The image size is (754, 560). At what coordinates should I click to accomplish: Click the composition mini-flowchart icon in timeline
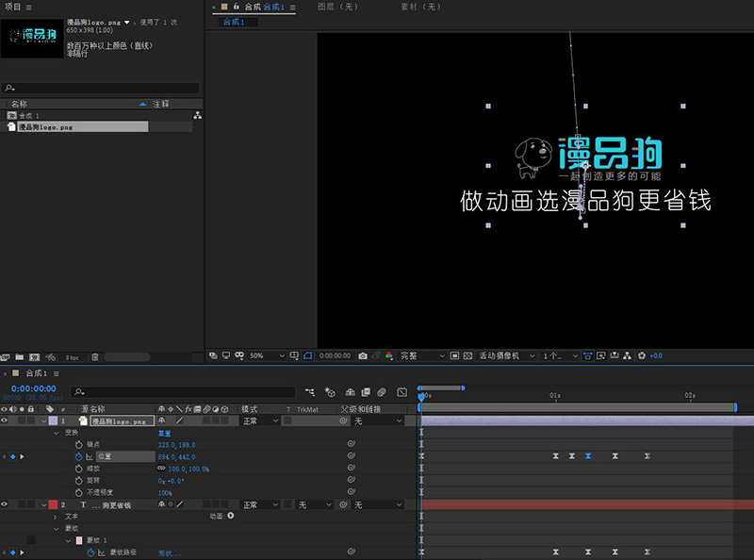[310, 392]
